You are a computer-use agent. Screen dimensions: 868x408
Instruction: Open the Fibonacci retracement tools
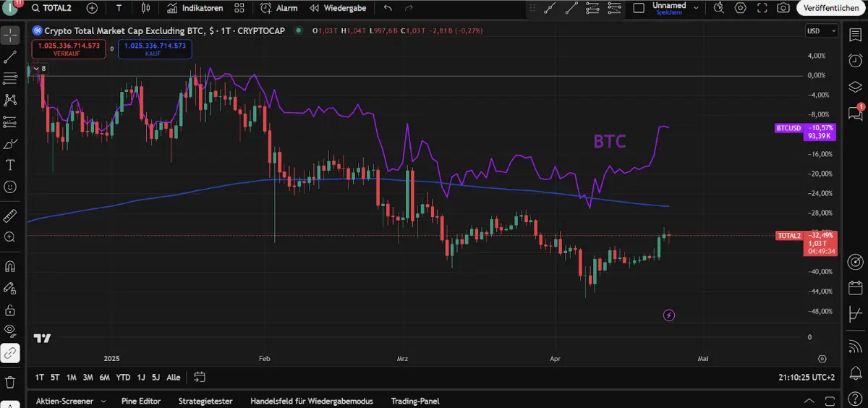click(10, 78)
